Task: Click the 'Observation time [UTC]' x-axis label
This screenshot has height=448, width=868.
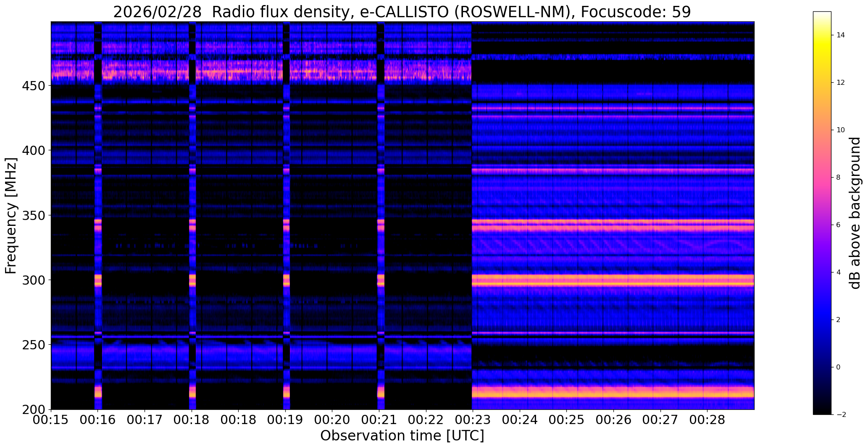Action: pos(402,436)
